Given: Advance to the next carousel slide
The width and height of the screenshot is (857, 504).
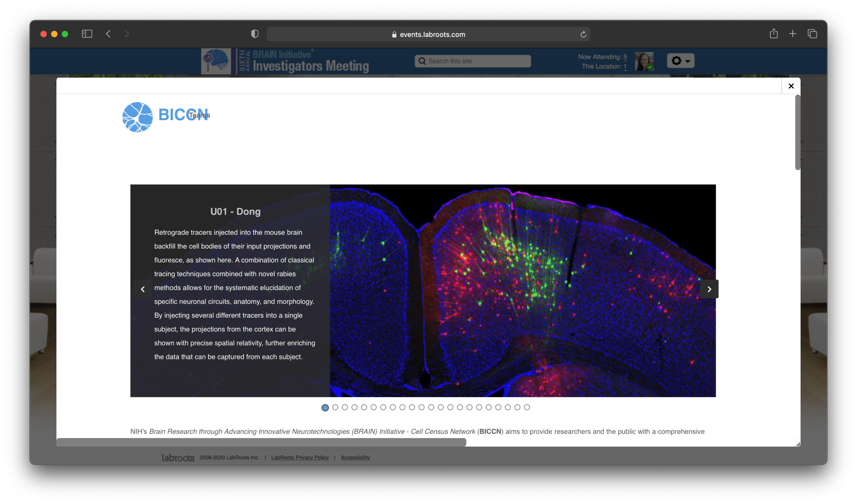Looking at the screenshot, I should pos(709,289).
